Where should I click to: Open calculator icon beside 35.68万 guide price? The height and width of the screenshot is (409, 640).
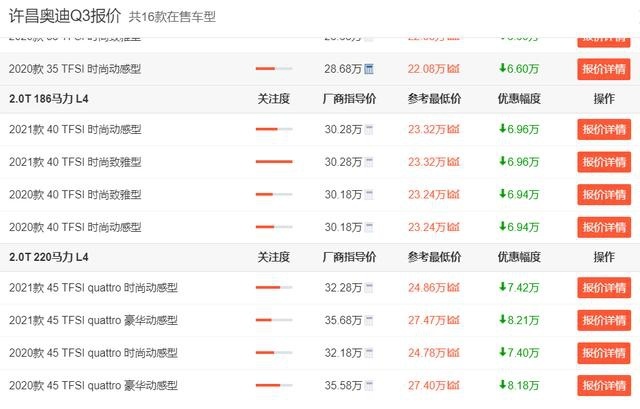[x=369, y=320]
